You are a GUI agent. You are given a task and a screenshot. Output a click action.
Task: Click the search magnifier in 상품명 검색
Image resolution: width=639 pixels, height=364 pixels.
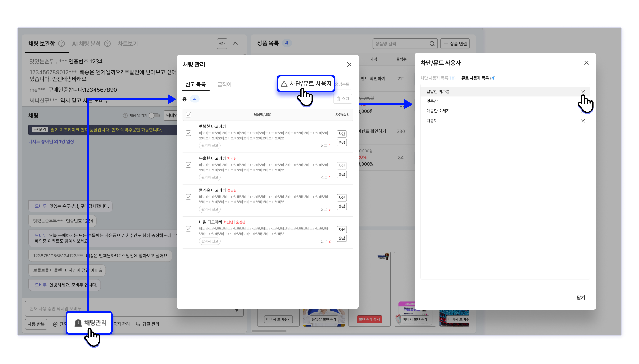[x=432, y=44]
